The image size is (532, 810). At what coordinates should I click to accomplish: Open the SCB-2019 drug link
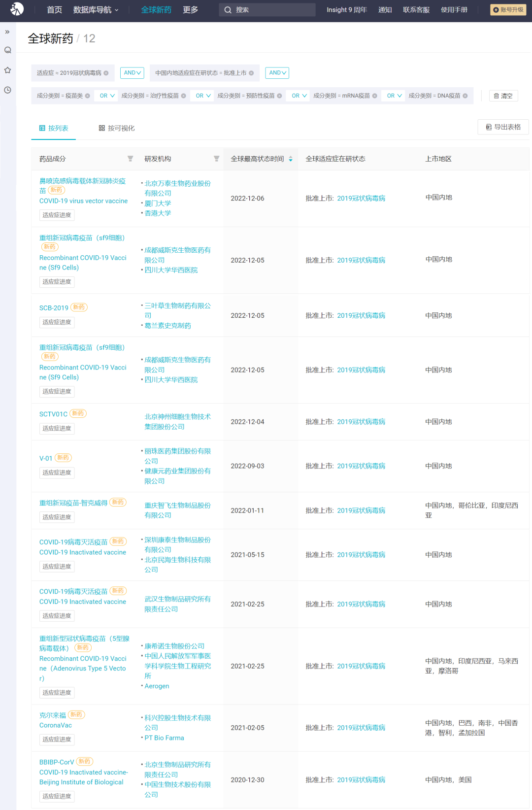pos(54,308)
